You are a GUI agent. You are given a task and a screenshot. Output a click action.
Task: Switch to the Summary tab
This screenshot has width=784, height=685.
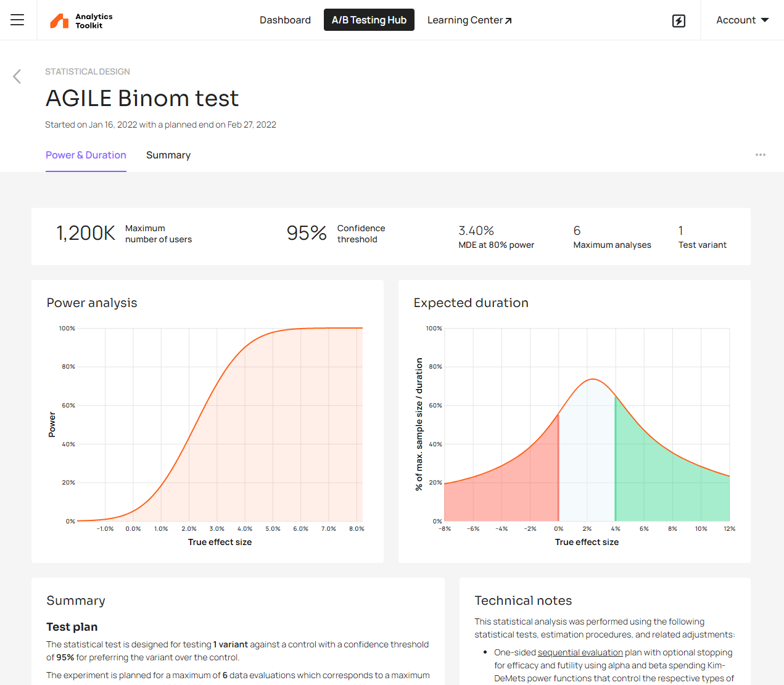click(168, 155)
